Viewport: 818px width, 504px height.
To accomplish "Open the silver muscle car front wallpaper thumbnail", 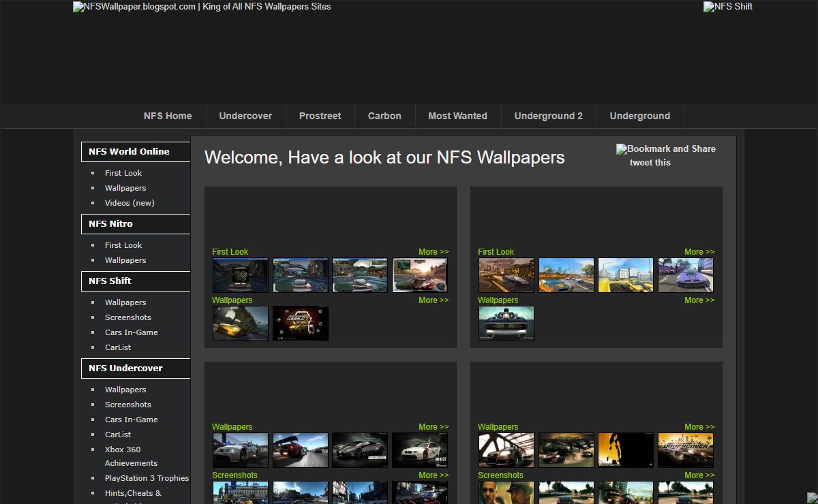I will click(506, 324).
